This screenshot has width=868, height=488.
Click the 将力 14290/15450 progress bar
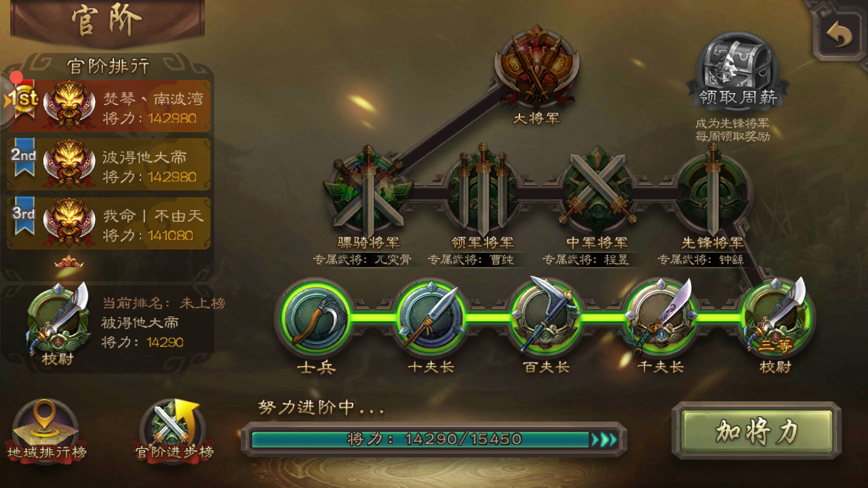pyautogui.click(x=434, y=439)
